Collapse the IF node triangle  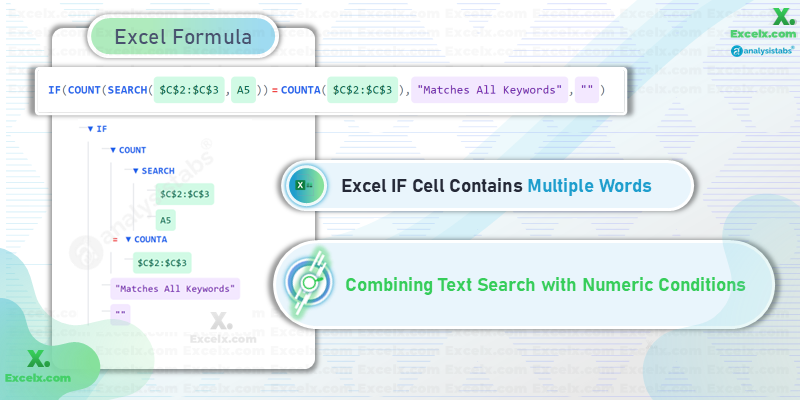click(90, 129)
